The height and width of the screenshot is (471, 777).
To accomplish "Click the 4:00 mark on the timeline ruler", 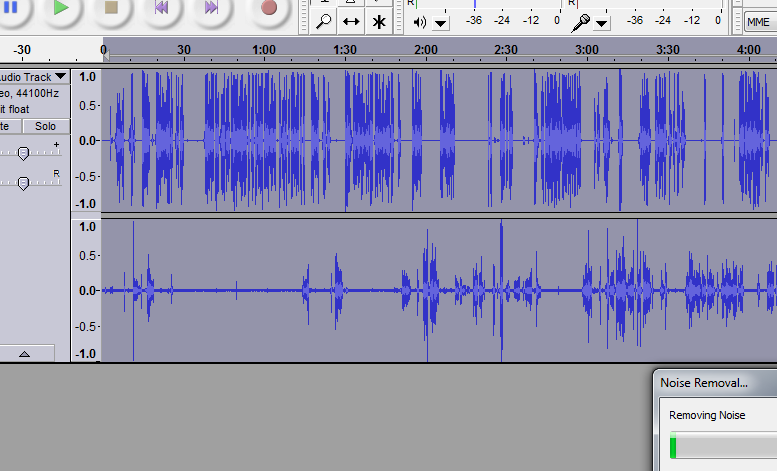I will [749, 50].
